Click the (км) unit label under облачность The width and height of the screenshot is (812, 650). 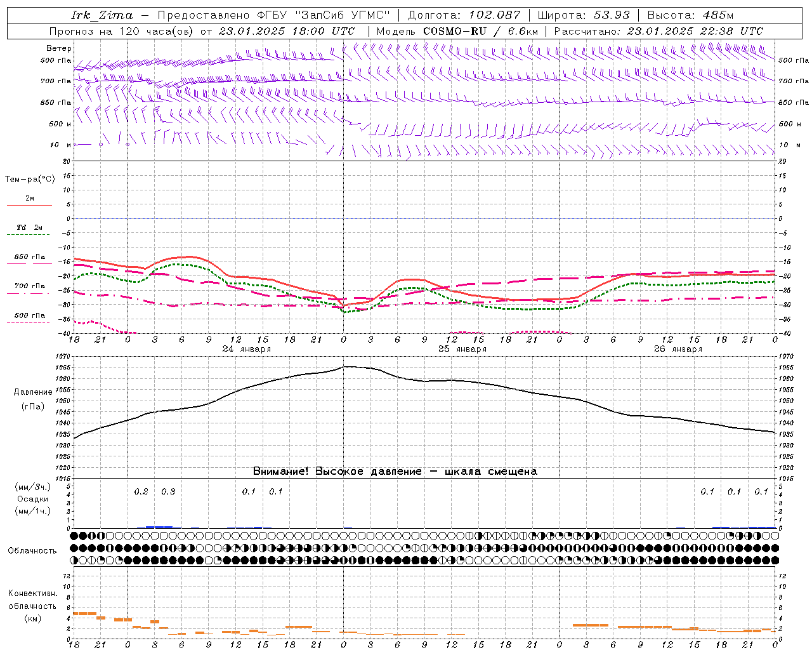[33, 618]
